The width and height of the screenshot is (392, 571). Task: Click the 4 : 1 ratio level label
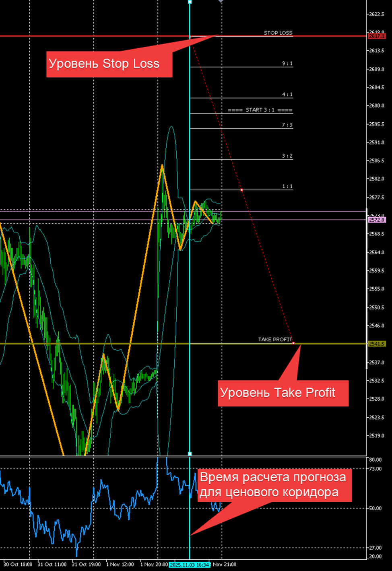(287, 95)
